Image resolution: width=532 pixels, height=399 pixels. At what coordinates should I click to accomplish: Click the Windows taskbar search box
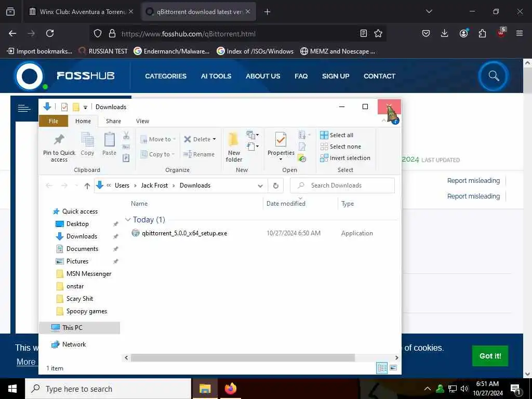click(x=108, y=389)
